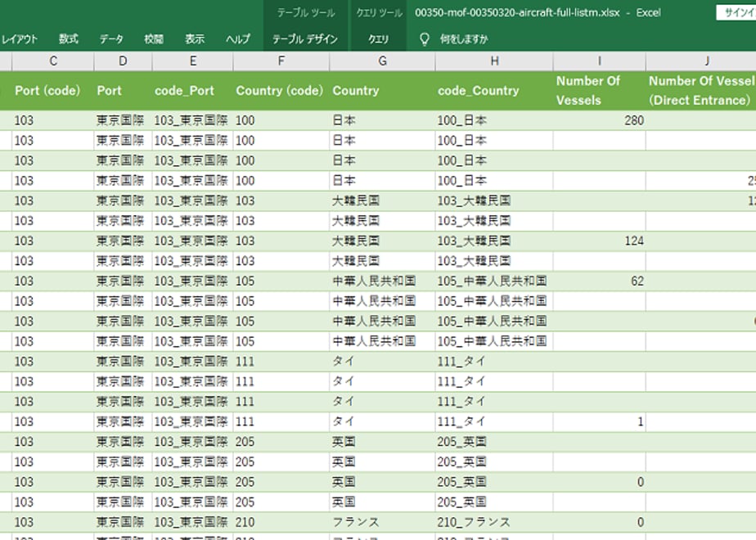Image resolution: width=756 pixels, height=540 pixels.
Task: Select column E by its header
Action: 193,61
